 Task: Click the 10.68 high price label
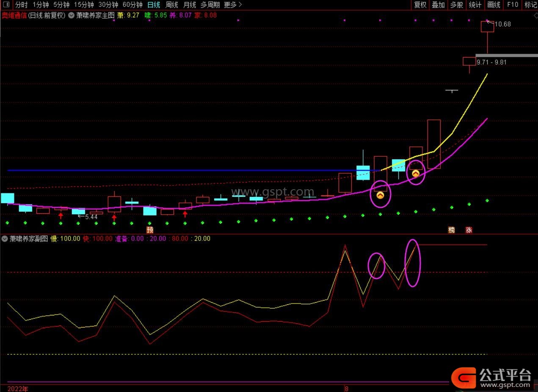pyautogui.click(x=502, y=24)
